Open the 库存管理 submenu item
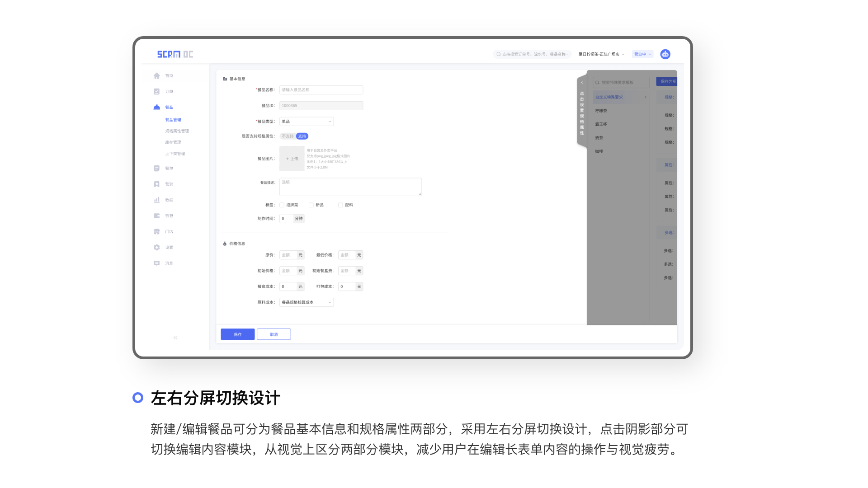 [x=173, y=142]
